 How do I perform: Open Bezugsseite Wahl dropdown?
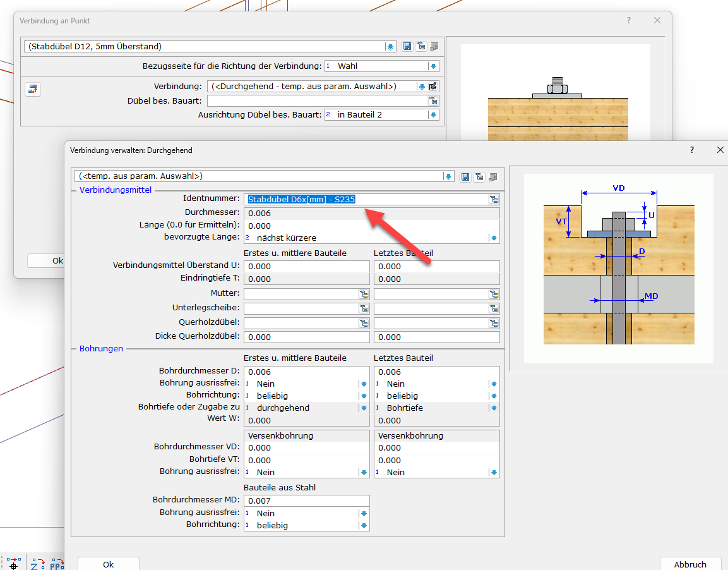(x=433, y=66)
